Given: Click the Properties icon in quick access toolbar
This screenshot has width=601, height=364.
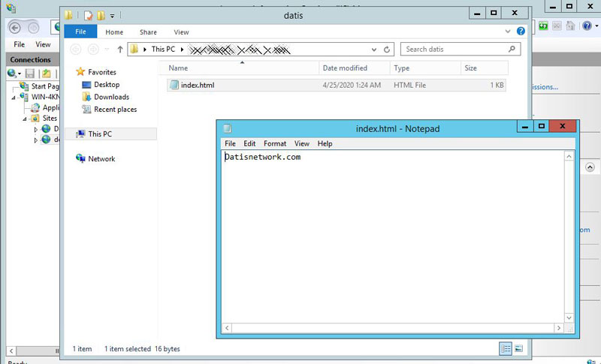Looking at the screenshot, I should (x=89, y=15).
